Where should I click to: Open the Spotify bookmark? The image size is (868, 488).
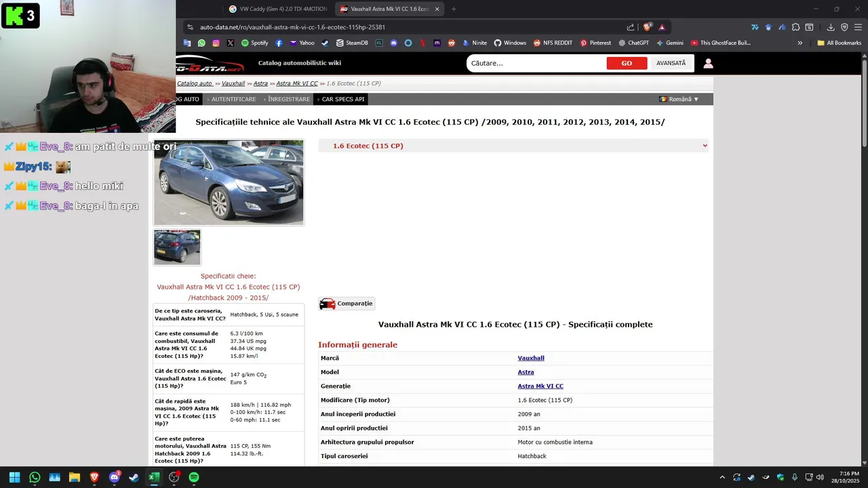click(x=255, y=43)
